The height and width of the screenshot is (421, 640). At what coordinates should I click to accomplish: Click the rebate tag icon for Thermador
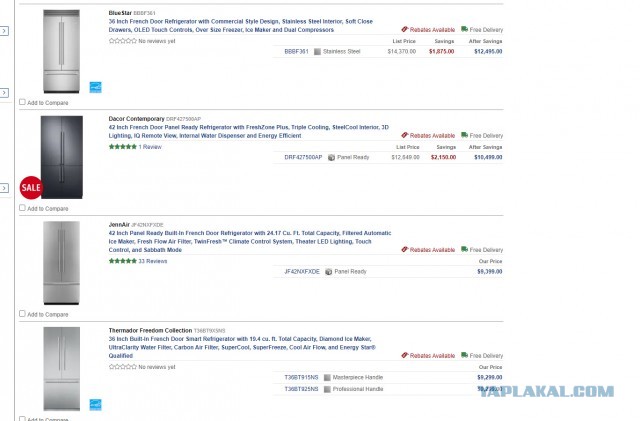click(x=405, y=355)
